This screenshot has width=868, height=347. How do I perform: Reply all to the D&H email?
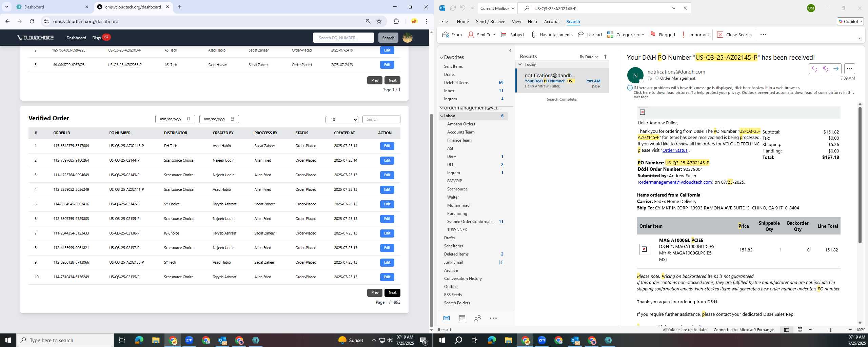[825, 69]
